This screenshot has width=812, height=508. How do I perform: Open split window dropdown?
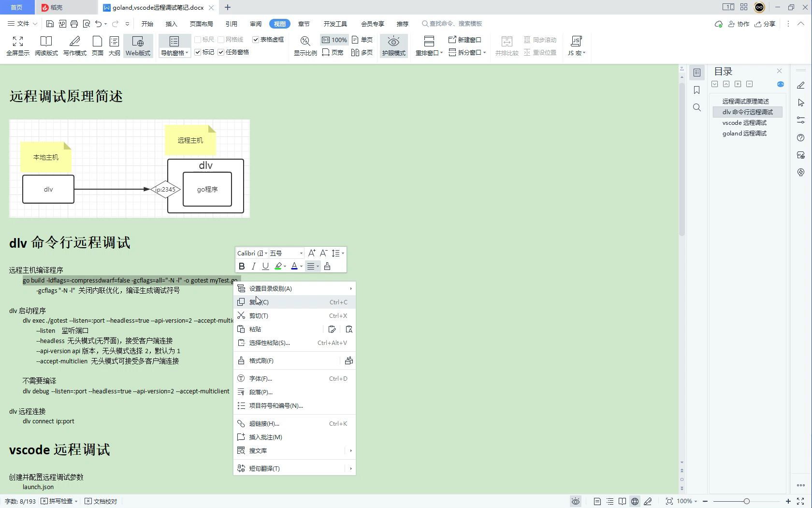coord(467,52)
